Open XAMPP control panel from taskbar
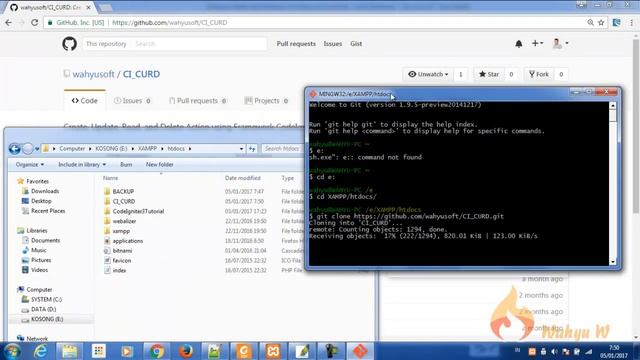Image resolution: width=640 pixels, height=360 pixels. (273, 351)
